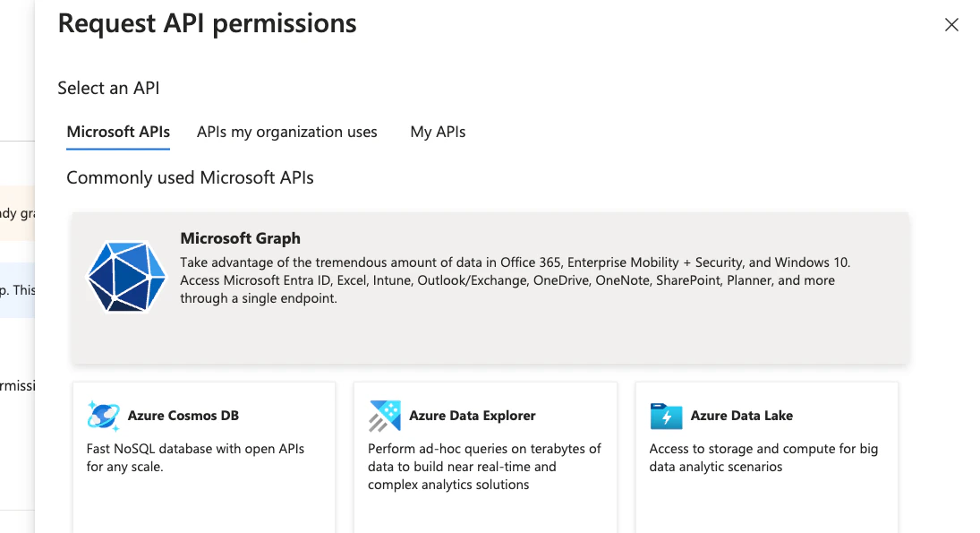Viewport: 980px width, 533px height.
Task: Select the Azure Data Lake lightning icon
Action: point(666,415)
